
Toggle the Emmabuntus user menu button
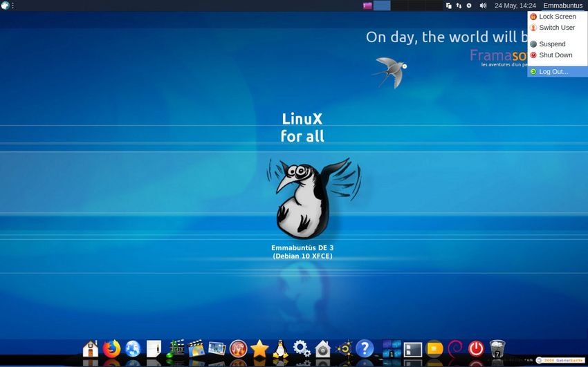(x=562, y=6)
